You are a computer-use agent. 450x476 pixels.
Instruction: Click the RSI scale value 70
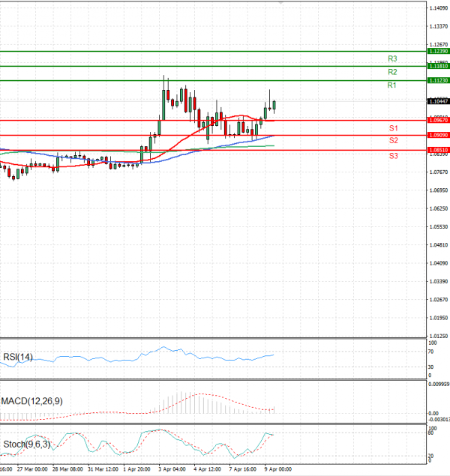[x=430, y=352]
